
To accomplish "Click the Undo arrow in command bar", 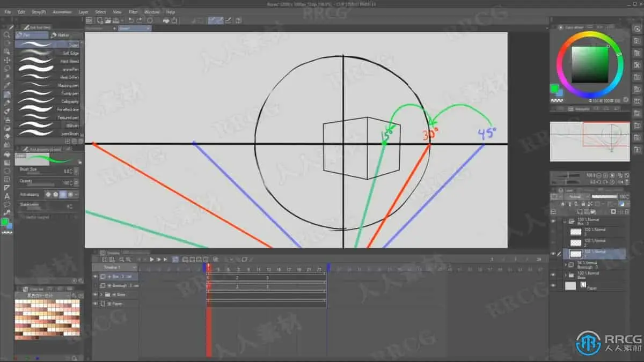I will pos(131,20).
